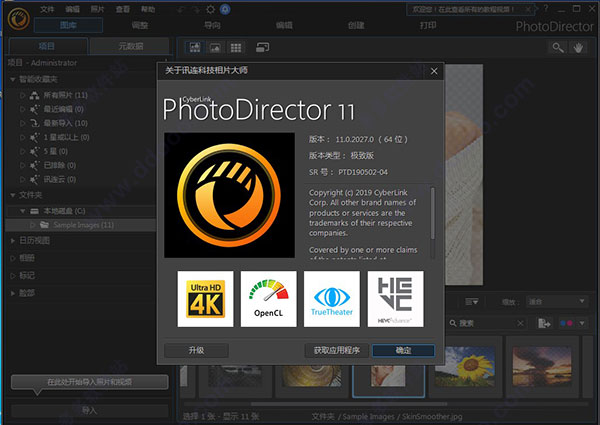This screenshot has height=425, width=600.
Task: Click the 升级 button
Action: point(196,350)
